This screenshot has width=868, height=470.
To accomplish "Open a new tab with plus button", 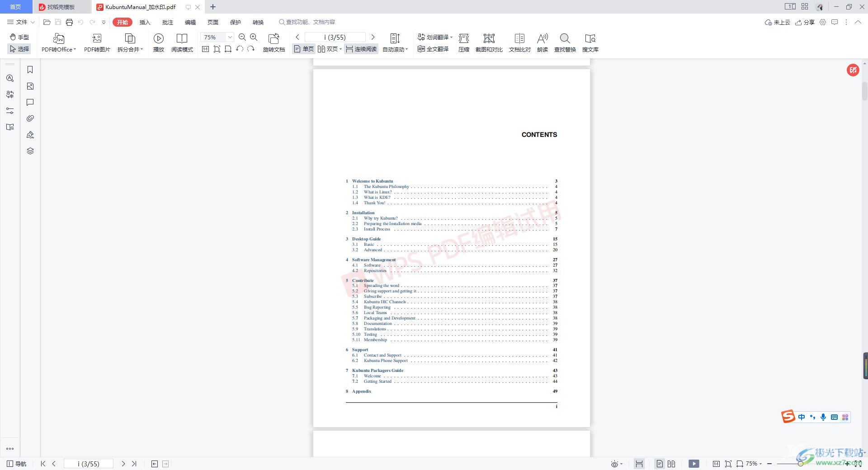I will (213, 7).
